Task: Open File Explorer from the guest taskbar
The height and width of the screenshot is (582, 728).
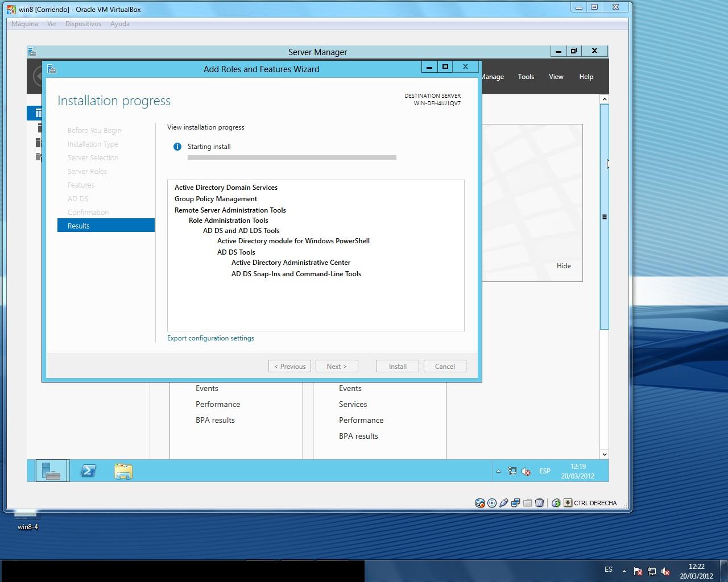Action: coord(123,471)
